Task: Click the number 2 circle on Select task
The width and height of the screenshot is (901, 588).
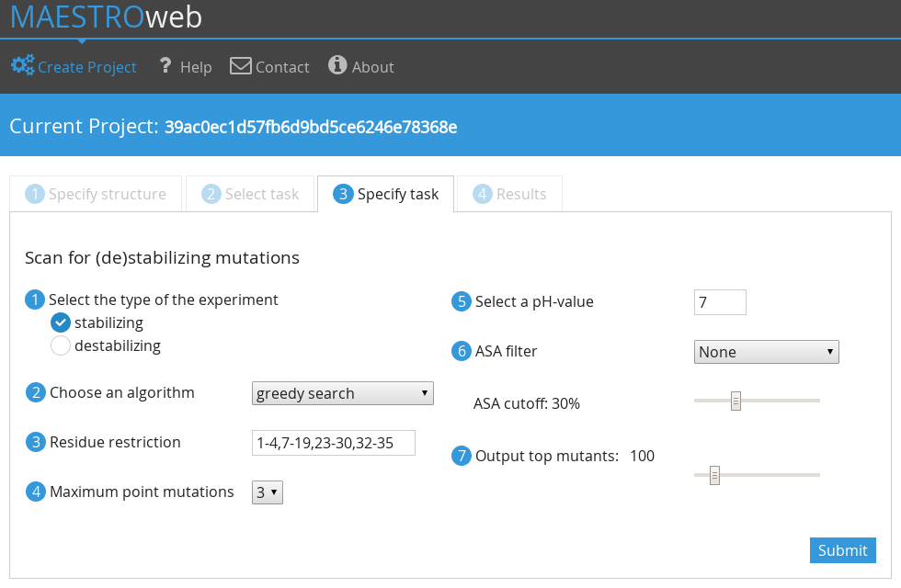Action: (x=211, y=194)
